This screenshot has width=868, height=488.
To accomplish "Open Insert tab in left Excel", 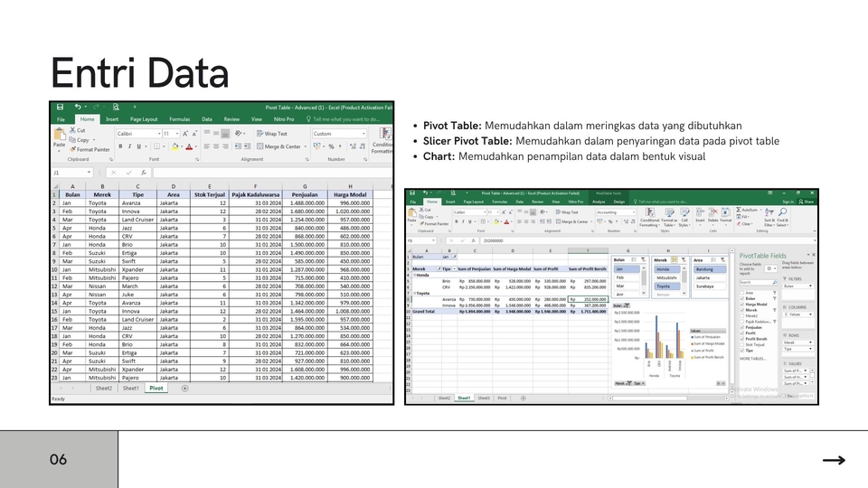I will click(x=112, y=119).
